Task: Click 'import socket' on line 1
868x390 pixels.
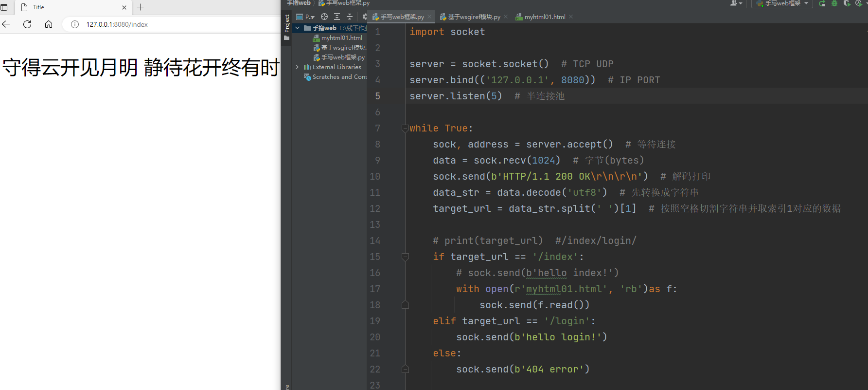Action: tap(447, 32)
